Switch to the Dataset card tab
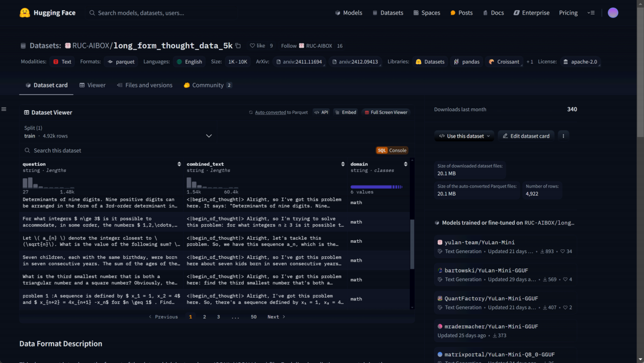 pos(46,85)
